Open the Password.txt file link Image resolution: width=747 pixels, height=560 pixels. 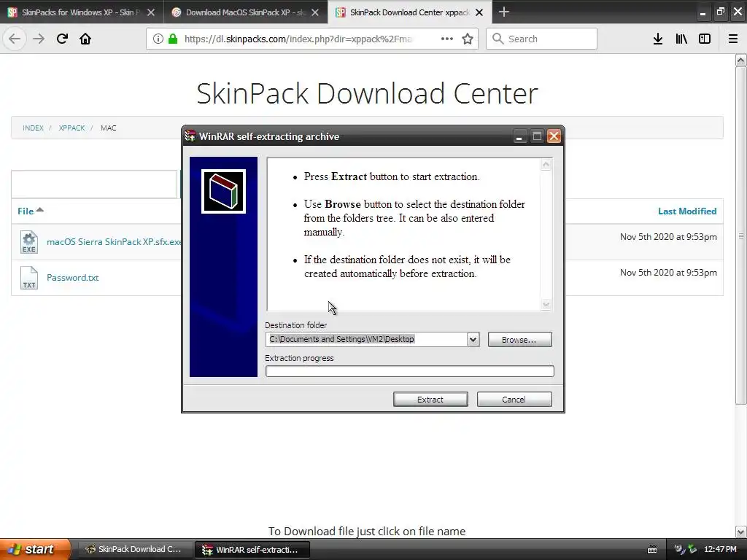click(72, 278)
